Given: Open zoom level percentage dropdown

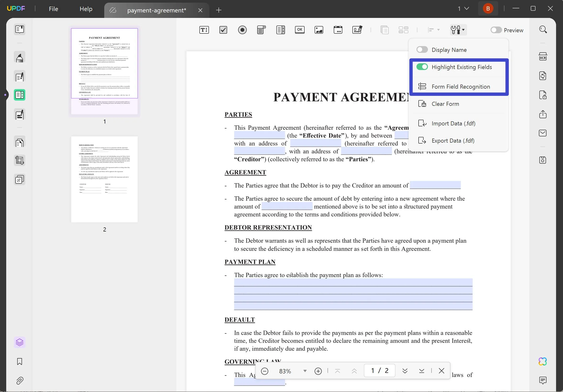Looking at the screenshot, I should pos(305,371).
